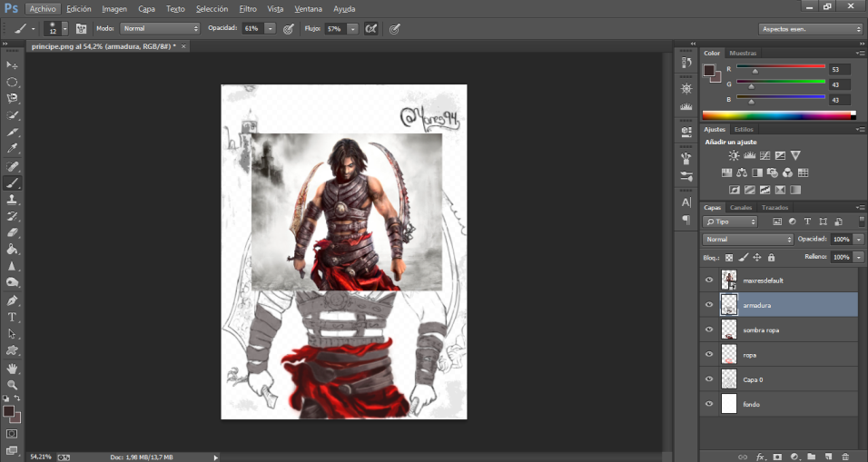Open the layer blend mode dropdown
This screenshot has width=868, height=462.
[x=748, y=240]
